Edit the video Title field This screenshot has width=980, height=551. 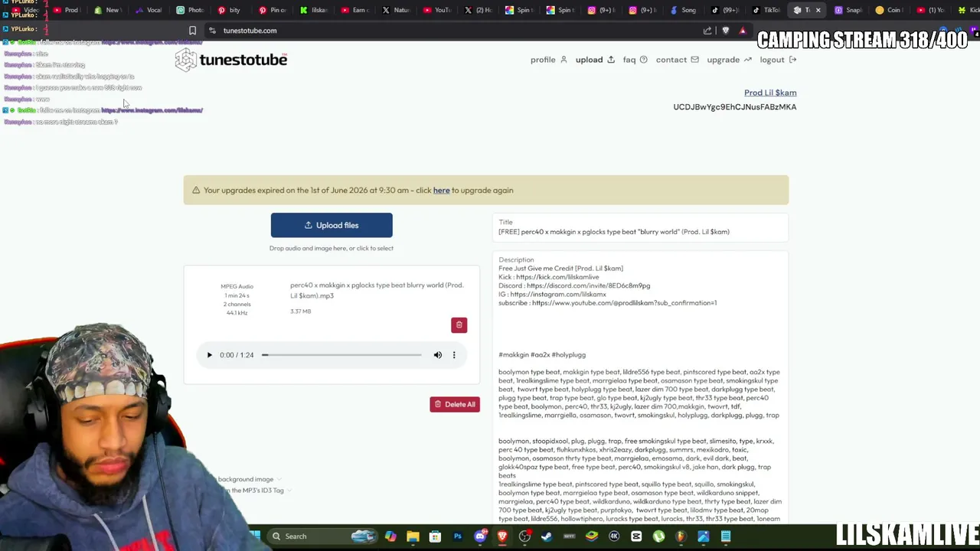[640, 227]
